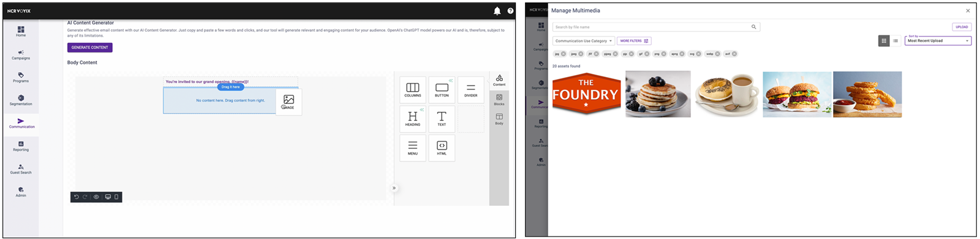Image resolution: width=980 pixels, height=239 pixels.
Task: Open the Sort by Most Recent Upload dropdown
Action: [x=938, y=41]
